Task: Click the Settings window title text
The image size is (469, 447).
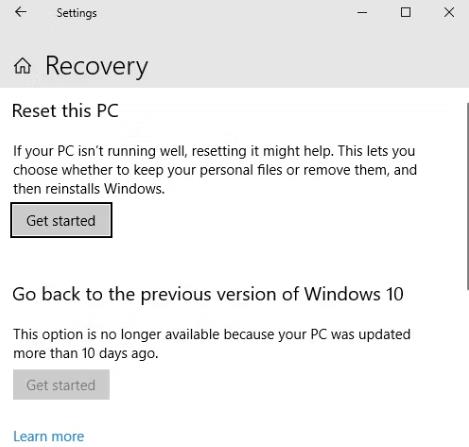Action: point(77,13)
